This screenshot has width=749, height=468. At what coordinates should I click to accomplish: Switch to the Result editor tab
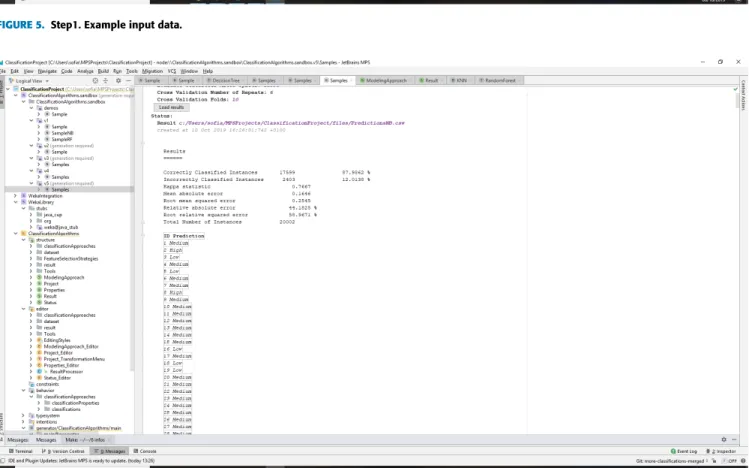(x=429, y=80)
